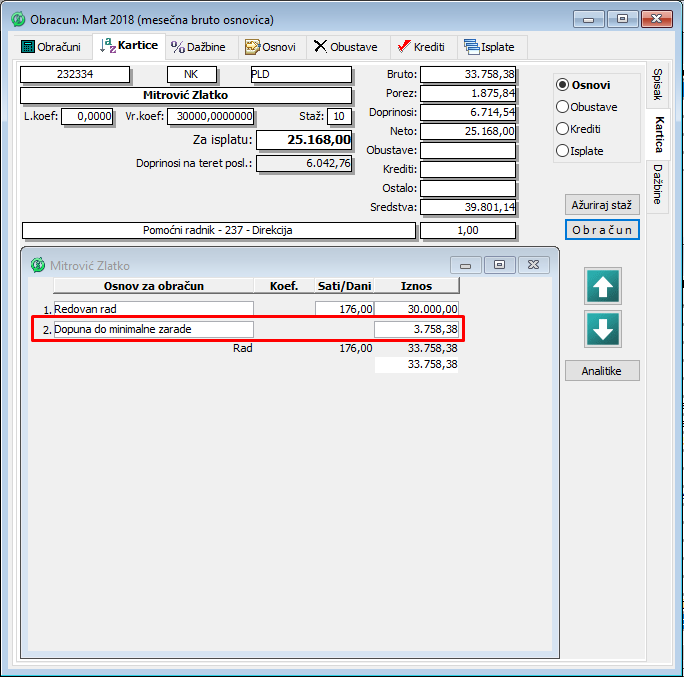Click the app icon in main title bar
The height and width of the screenshot is (677, 684).
click(18, 19)
